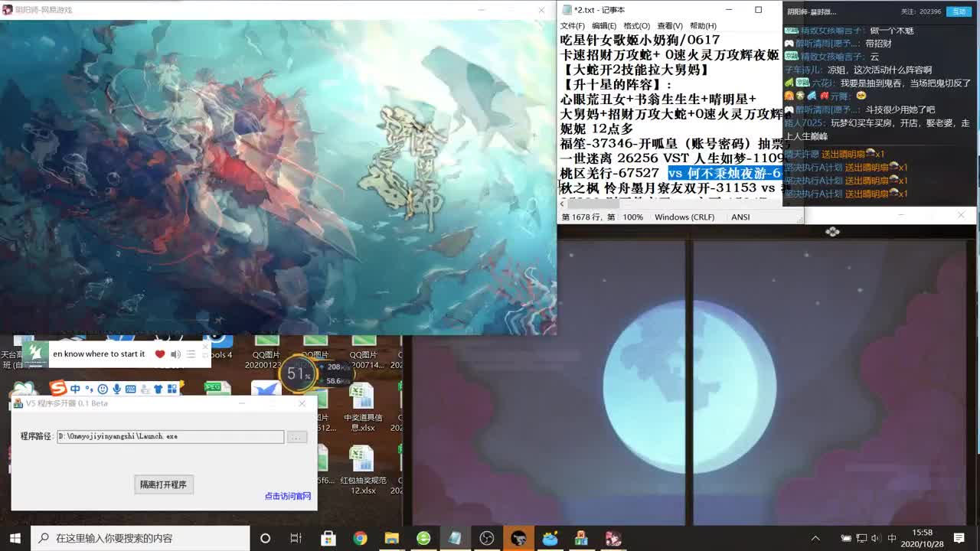Screen dimensions: 980x551
Task: Click the 妮妮 12点多 line in Notepad
Action: [597, 129]
